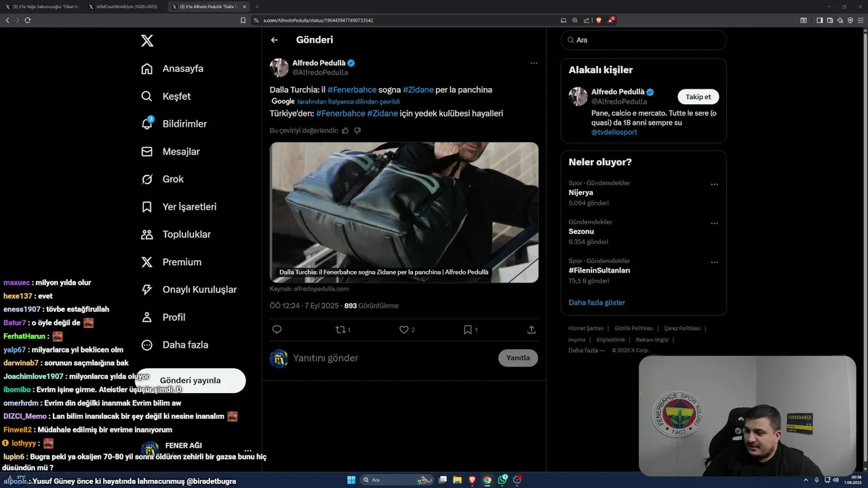Open Onaylı Kuruluşlar page

tap(189, 289)
